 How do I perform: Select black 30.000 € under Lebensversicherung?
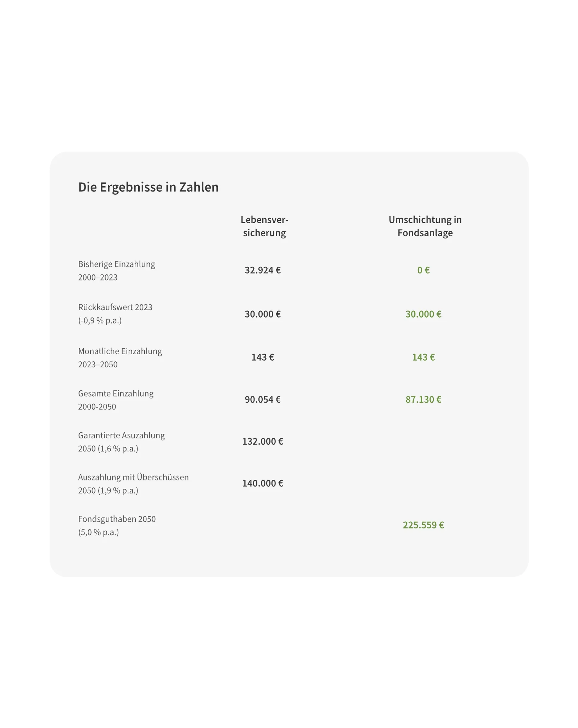pyautogui.click(x=263, y=314)
